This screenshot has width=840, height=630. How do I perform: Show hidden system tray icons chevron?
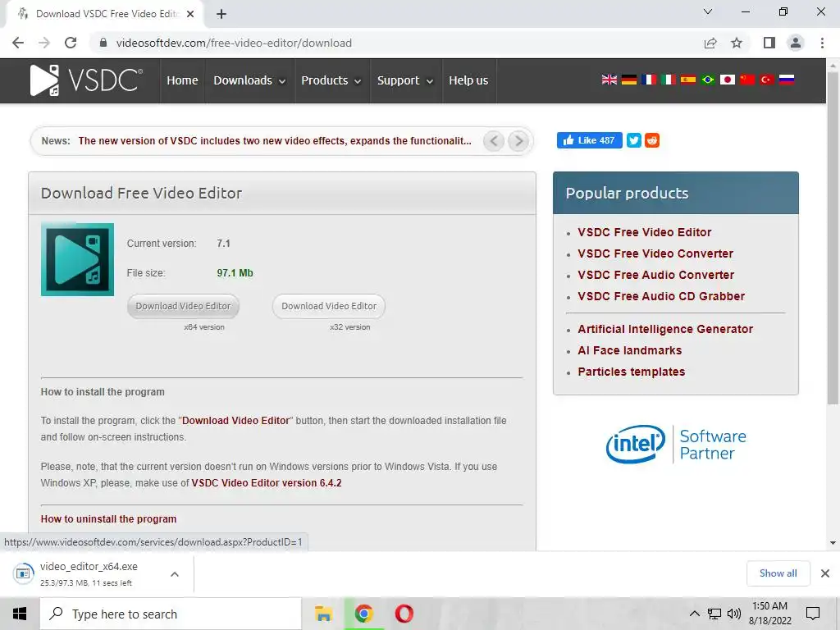(x=694, y=614)
